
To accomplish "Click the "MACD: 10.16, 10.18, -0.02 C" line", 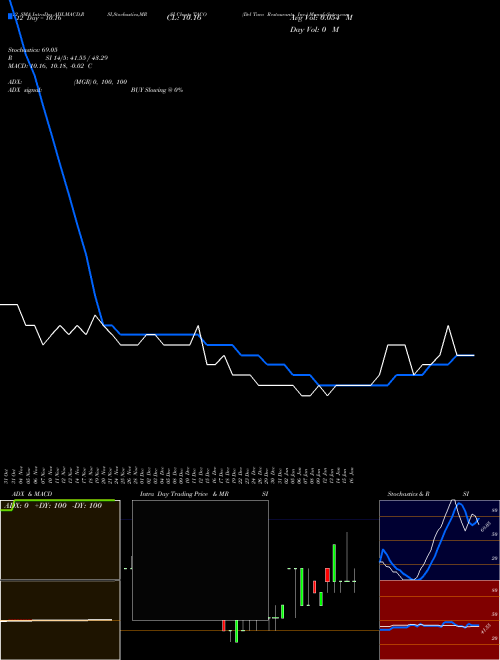I will click(x=50, y=66).
